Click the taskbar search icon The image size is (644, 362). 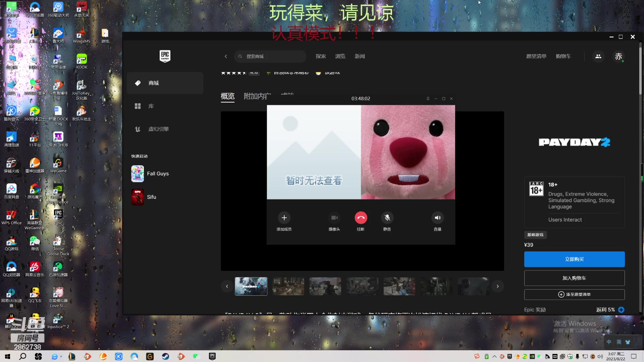tap(22, 356)
